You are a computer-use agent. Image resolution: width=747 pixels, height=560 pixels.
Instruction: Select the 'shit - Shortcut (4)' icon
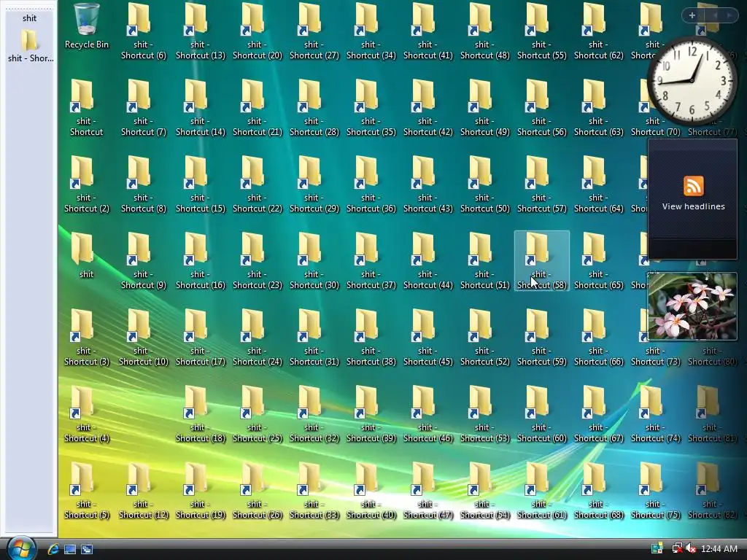pos(87,414)
